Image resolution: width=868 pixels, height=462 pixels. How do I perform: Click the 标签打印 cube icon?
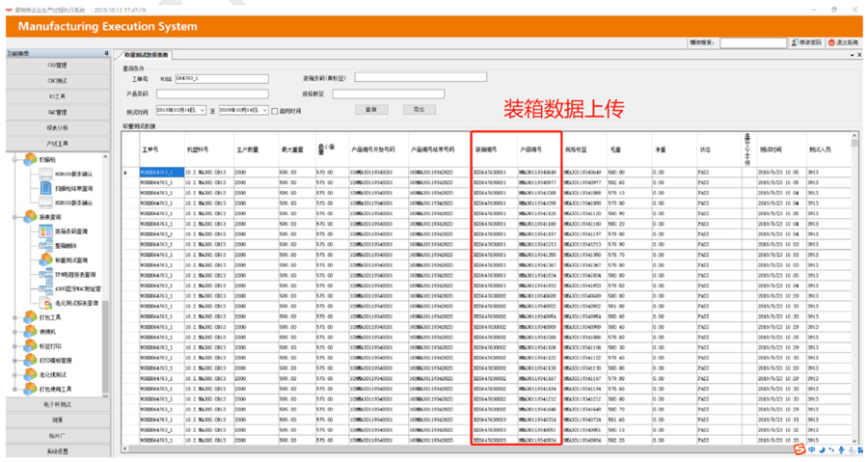[x=30, y=346]
